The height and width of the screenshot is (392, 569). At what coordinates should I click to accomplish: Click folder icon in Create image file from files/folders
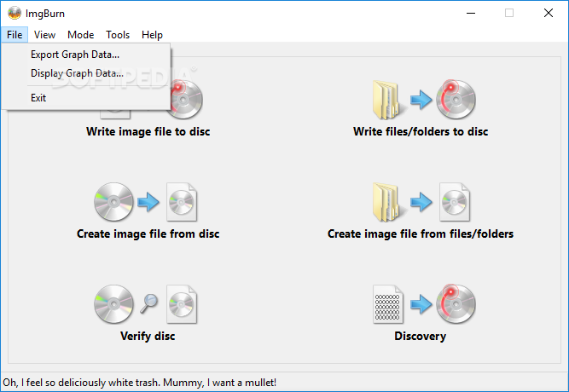click(388, 202)
